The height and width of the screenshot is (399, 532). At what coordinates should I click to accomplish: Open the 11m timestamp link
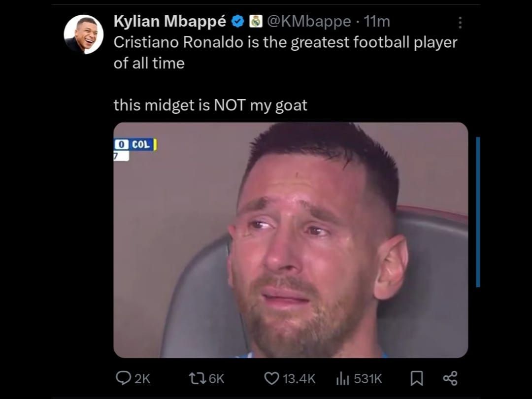377,21
